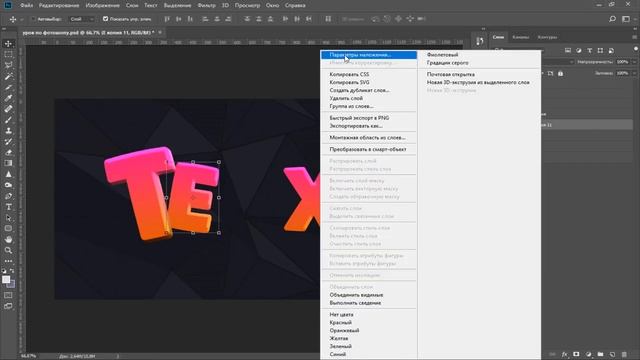Click the letter E on the canvas

tap(193, 198)
